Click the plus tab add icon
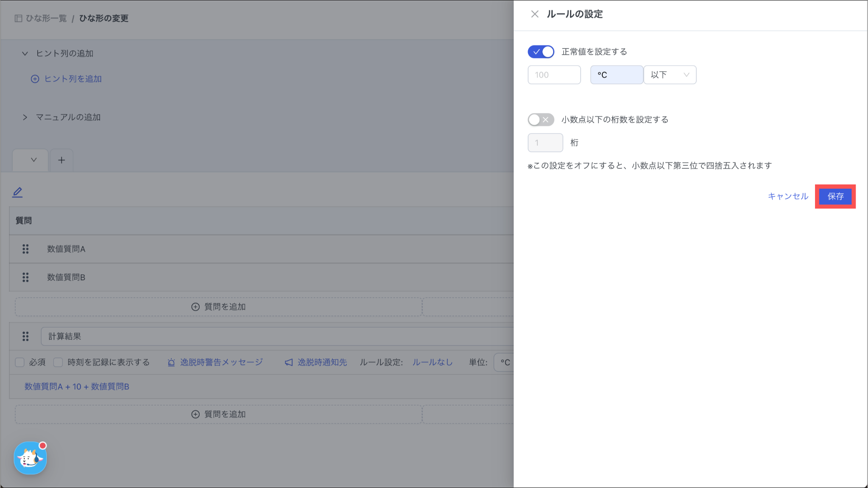This screenshot has width=868, height=488. [61, 160]
